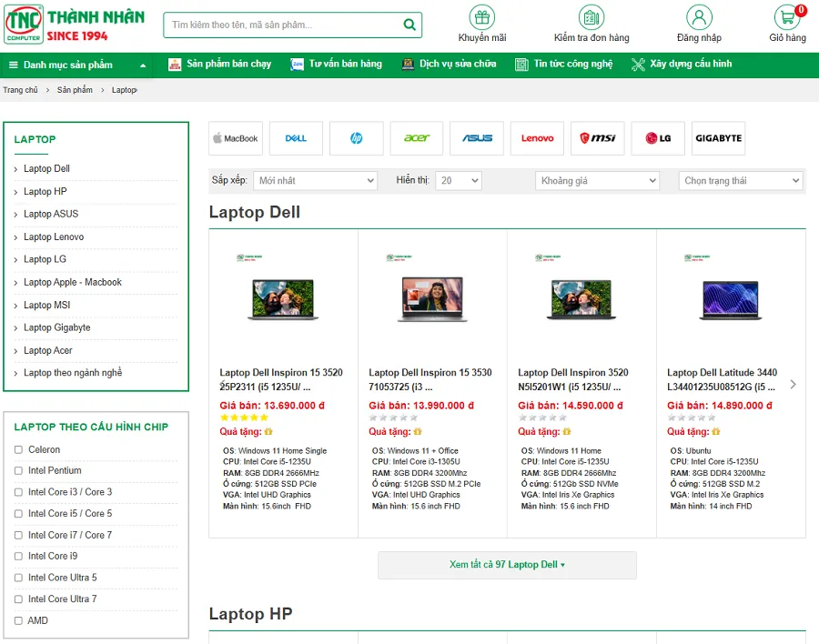Check the AMD chip filter
The image size is (819, 644).
point(18,620)
